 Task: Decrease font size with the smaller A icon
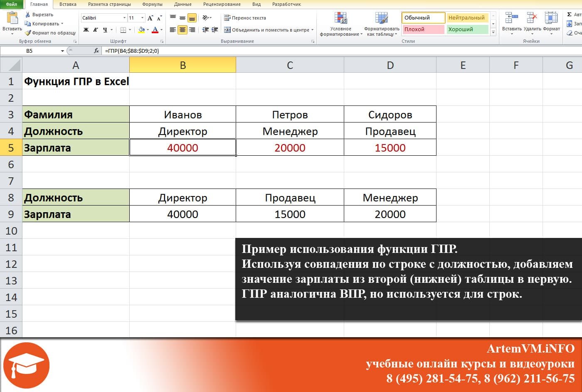(159, 18)
